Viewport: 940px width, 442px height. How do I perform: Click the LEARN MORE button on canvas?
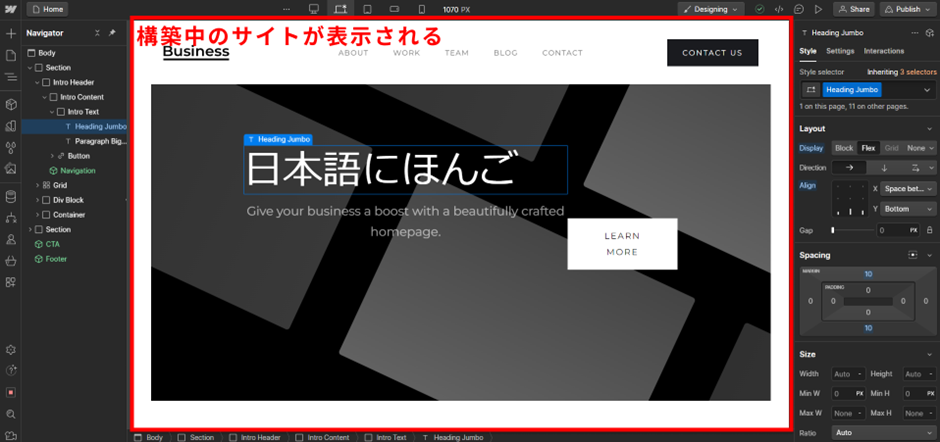pyautogui.click(x=622, y=244)
